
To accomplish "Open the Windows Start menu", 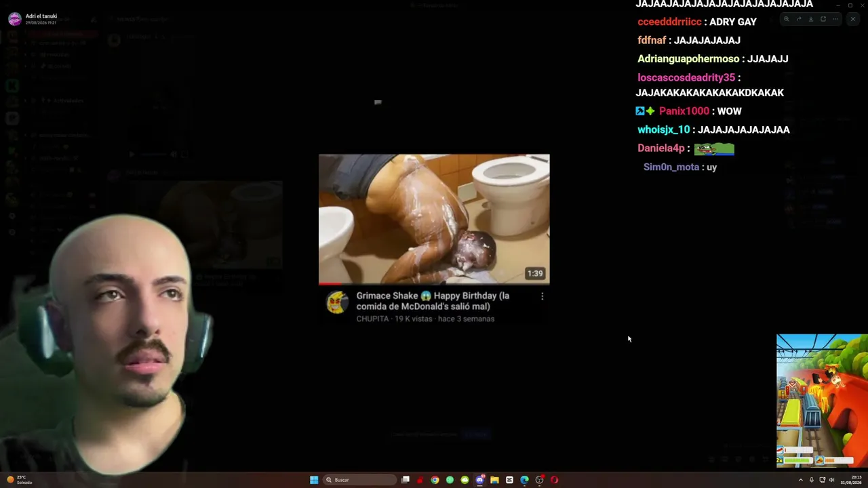I will click(314, 480).
